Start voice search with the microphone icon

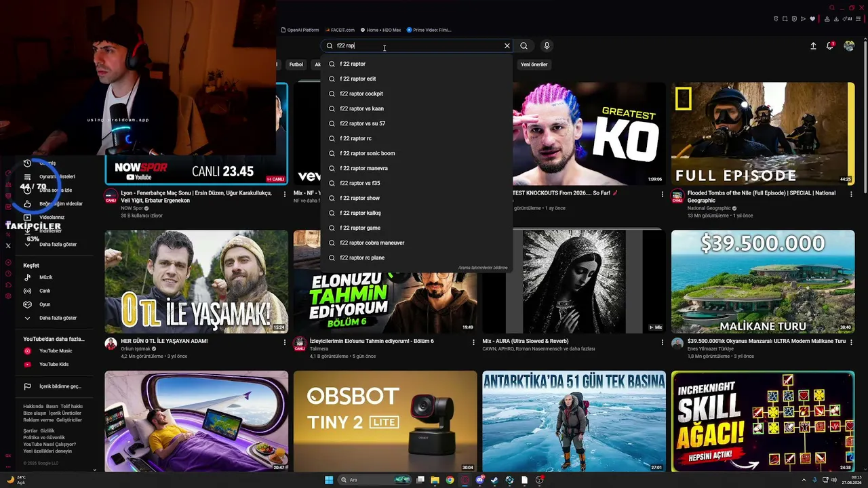(547, 45)
